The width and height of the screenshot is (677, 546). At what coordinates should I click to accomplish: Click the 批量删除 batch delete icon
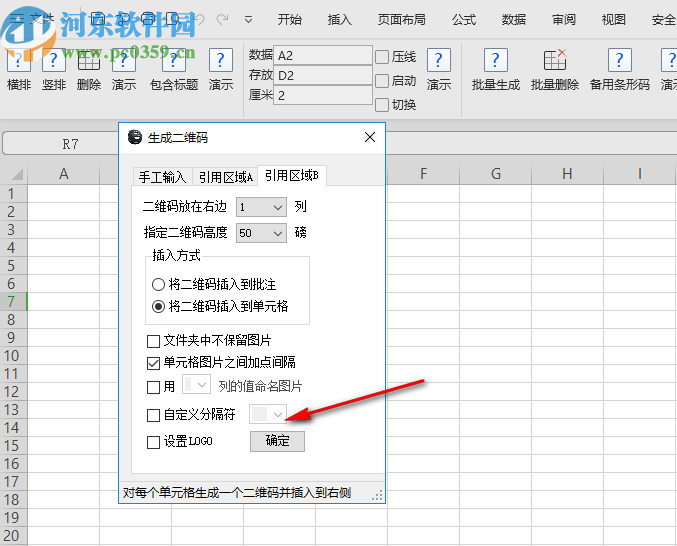click(555, 60)
